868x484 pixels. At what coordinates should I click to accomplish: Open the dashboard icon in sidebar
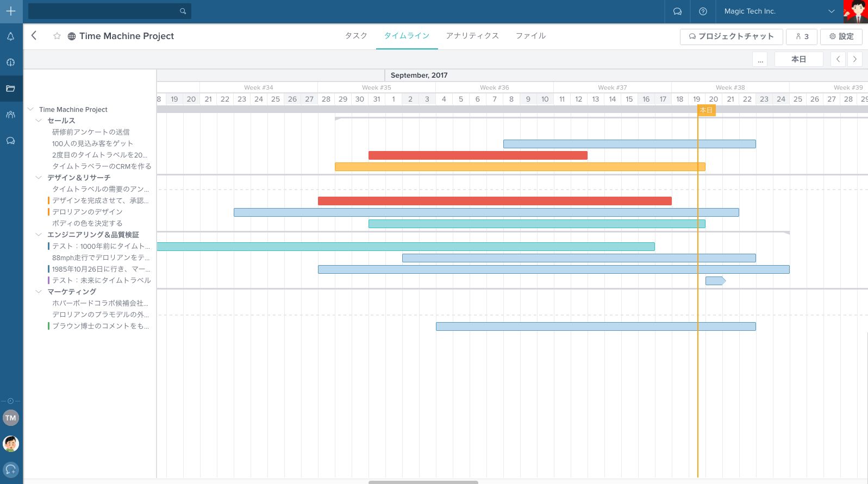(x=10, y=62)
